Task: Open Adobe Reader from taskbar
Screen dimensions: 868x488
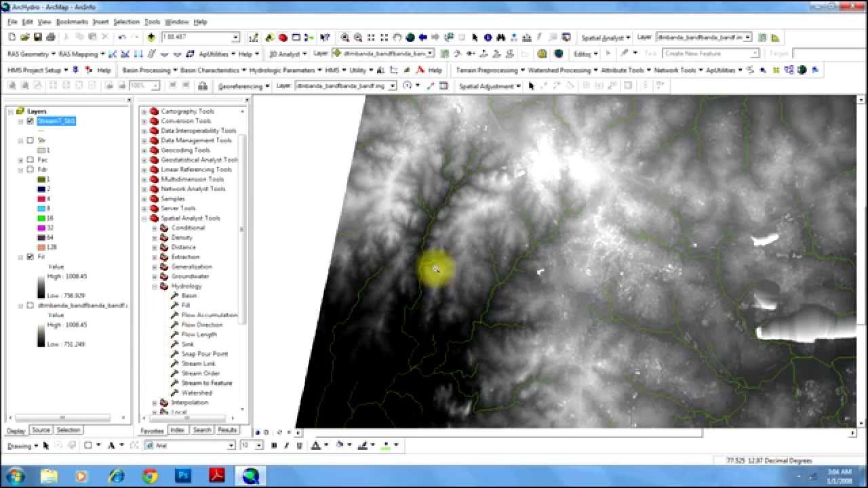Action: tap(216, 476)
